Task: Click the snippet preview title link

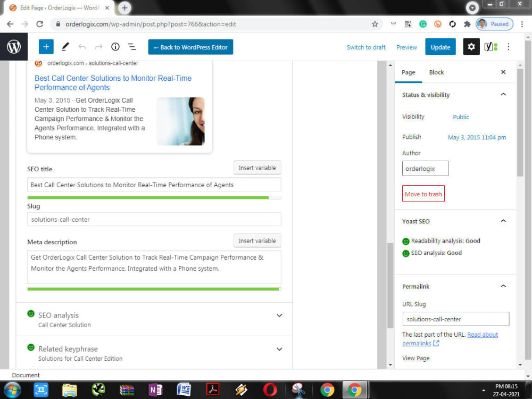Action: click(113, 83)
